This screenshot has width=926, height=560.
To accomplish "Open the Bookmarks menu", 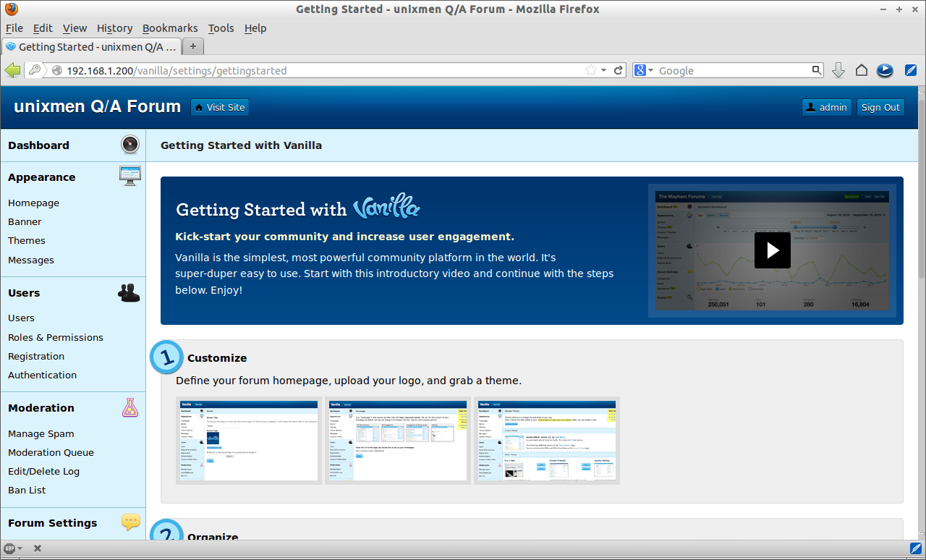I will tap(170, 28).
